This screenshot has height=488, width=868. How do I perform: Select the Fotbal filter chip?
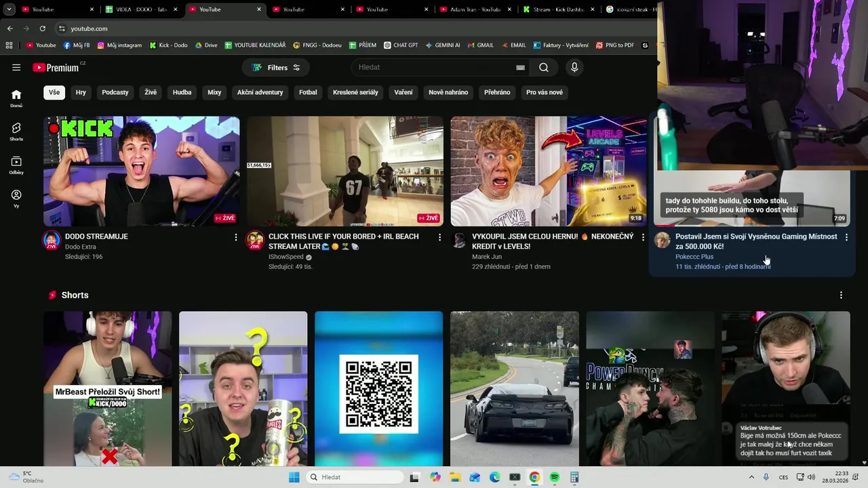(x=308, y=92)
